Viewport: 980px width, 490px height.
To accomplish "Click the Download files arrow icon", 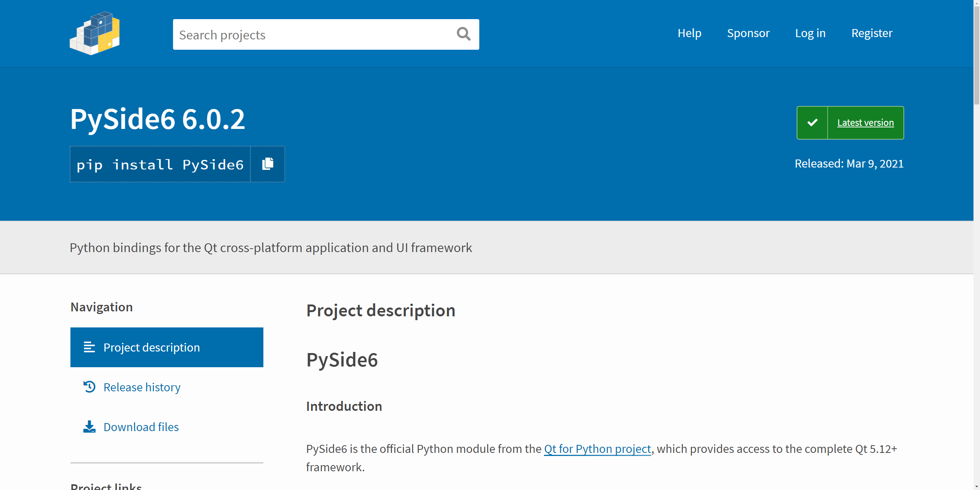I will coord(89,427).
